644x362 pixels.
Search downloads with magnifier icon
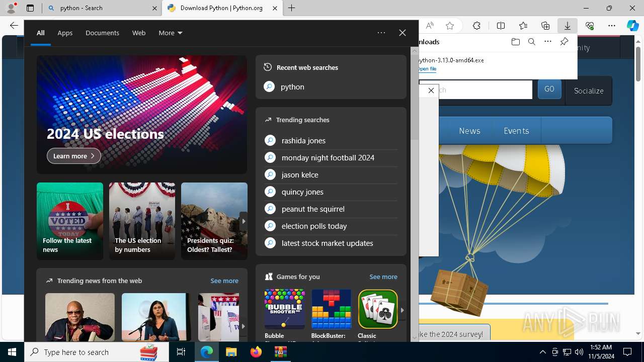(x=532, y=42)
